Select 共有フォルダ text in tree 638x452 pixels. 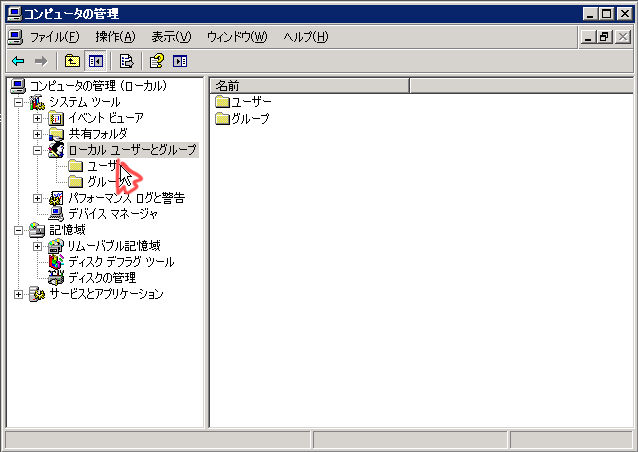[x=98, y=134]
